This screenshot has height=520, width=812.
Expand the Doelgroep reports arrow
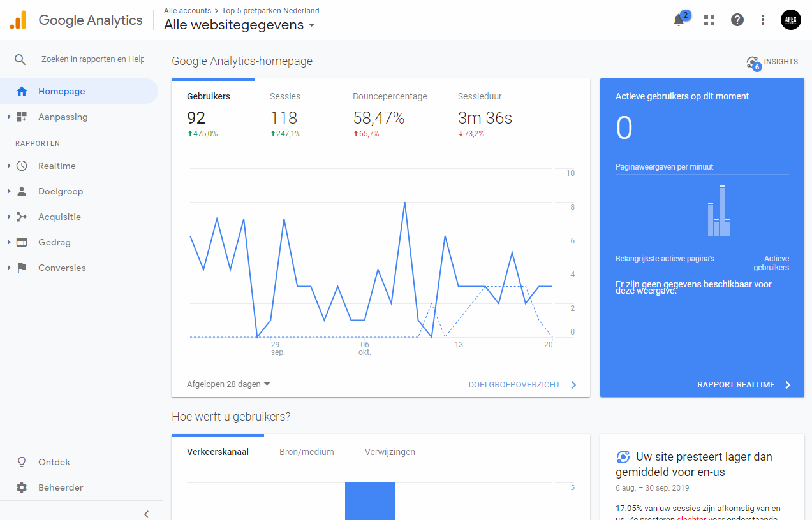click(9, 191)
